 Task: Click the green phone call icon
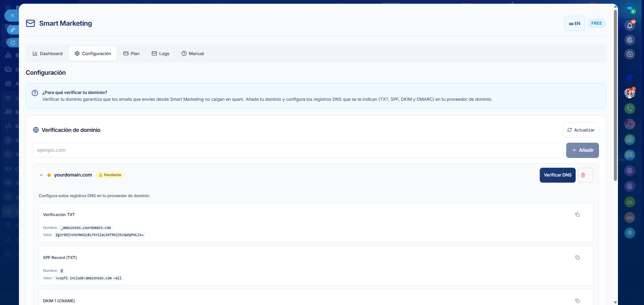(x=629, y=109)
